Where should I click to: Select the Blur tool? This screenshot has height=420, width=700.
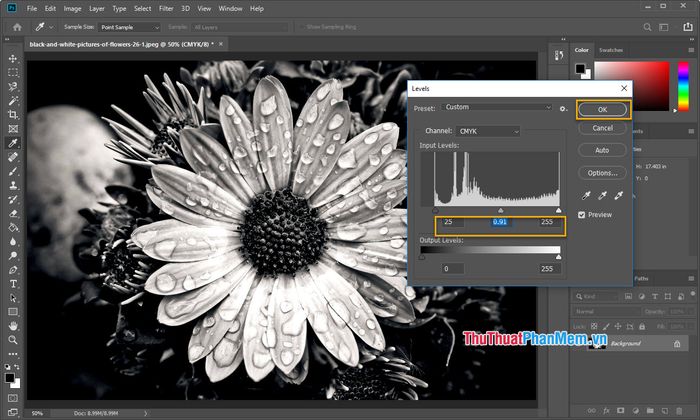point(13,242)
